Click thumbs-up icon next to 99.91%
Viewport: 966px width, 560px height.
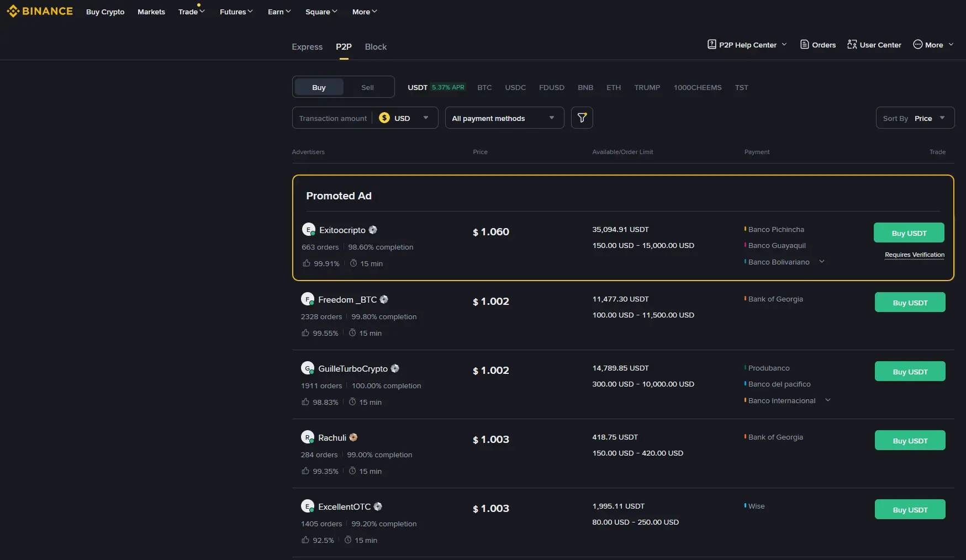[307, 263]
